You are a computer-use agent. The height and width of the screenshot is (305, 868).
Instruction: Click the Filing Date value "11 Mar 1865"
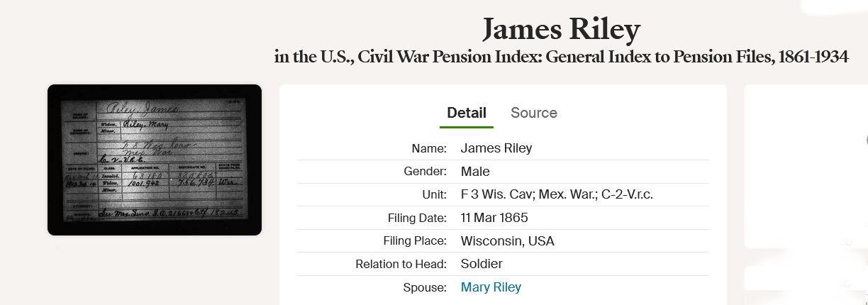(x=494, y=218)
